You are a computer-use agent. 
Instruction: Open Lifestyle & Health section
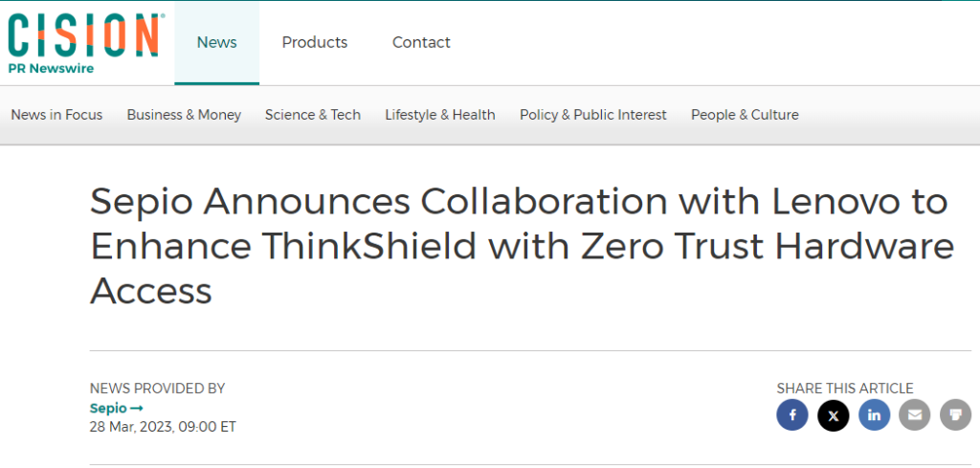(x=440, y=115)
